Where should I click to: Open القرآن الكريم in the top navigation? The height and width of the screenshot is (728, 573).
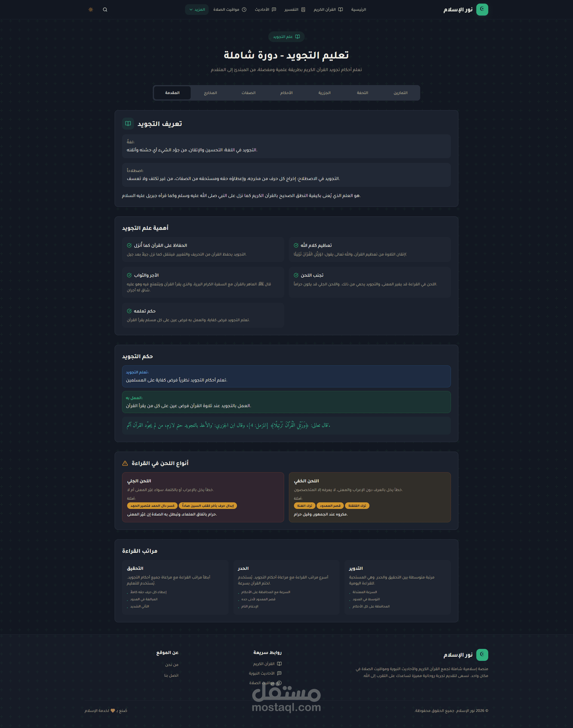click(328, 10)
